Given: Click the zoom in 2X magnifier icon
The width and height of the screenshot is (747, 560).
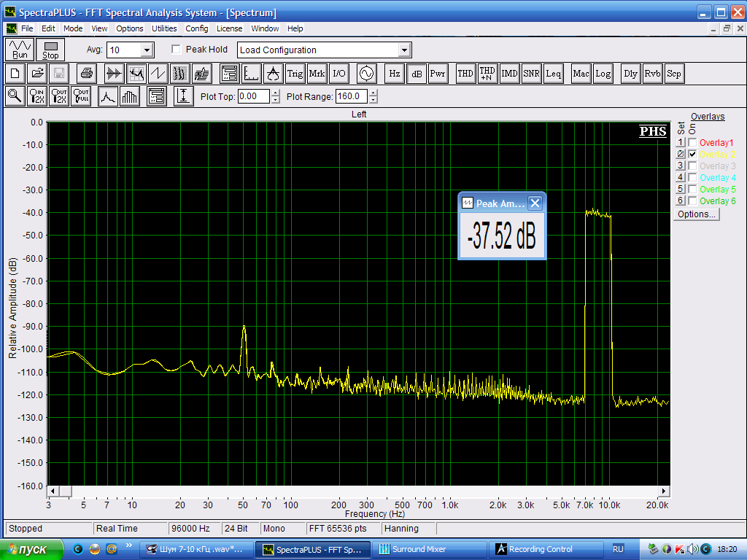Looking at the screenshot, I should point(37,96).
